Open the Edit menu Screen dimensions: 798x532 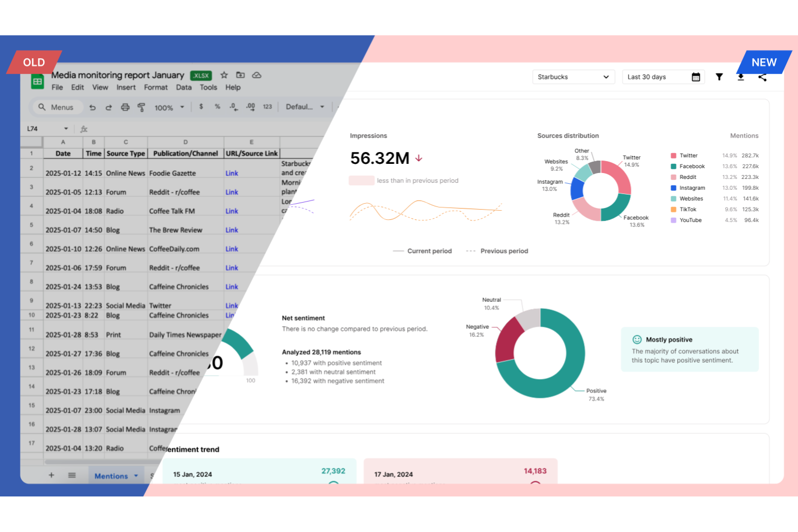point(78,87)
